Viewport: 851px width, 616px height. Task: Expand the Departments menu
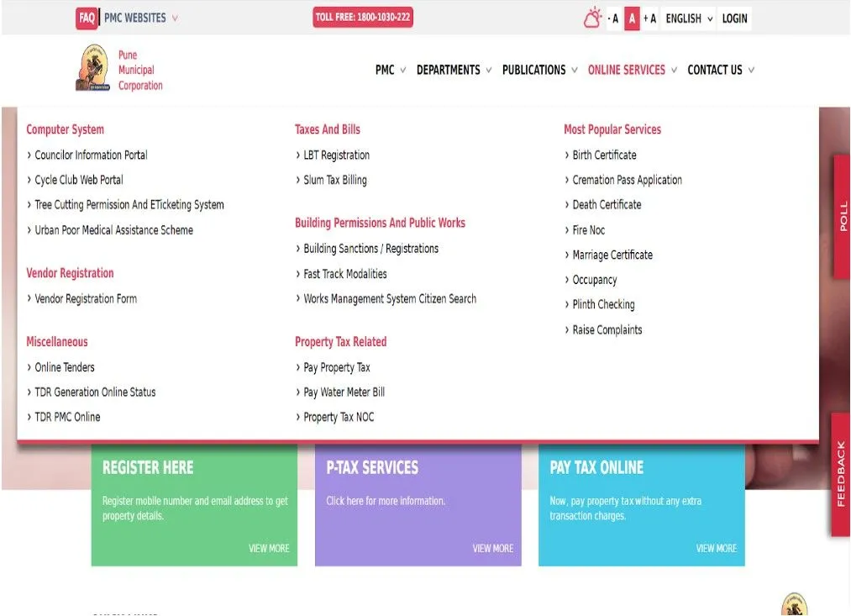454,70
